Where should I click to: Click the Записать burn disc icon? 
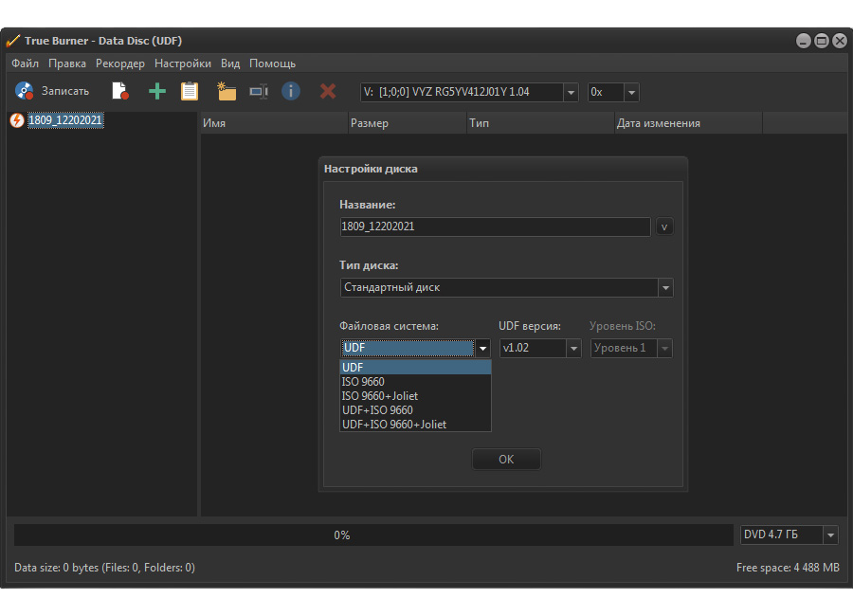coord(25,91)
